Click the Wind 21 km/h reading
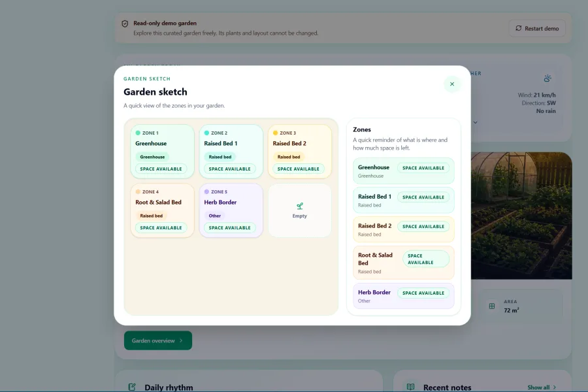This screenshot has width=588, height=392. click(x=536, y=95)
